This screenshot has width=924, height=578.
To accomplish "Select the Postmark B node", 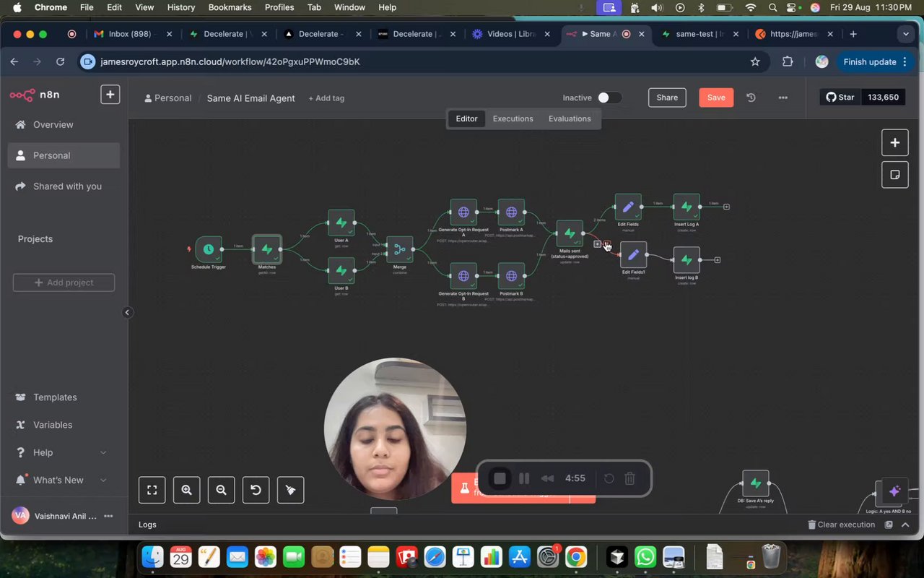I will point(511,276).
